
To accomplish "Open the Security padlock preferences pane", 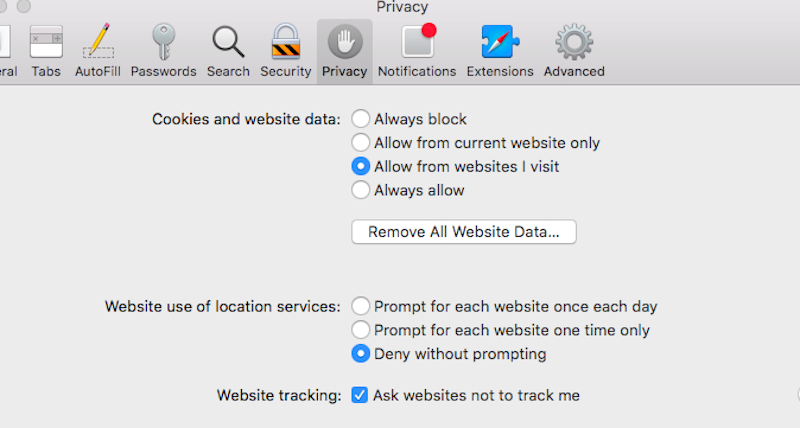I will tap(286, 50).
